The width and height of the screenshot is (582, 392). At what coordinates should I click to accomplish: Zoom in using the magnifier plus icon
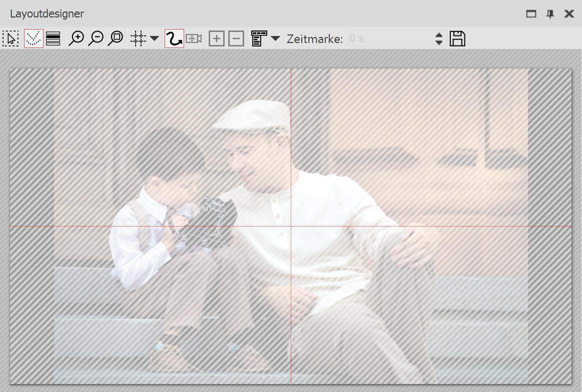click(77, 38)
